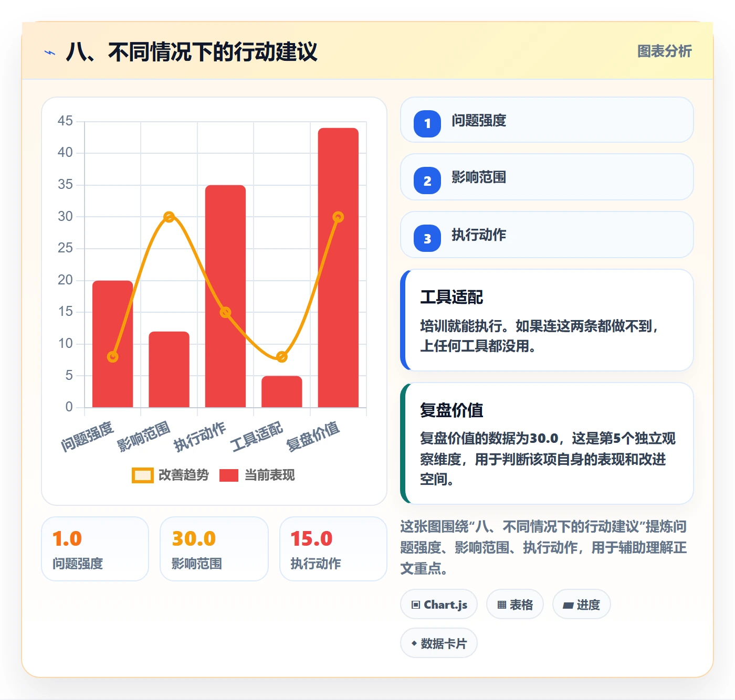
Task: Select the red bar for 执行动作
Action: tap(225, 296)
